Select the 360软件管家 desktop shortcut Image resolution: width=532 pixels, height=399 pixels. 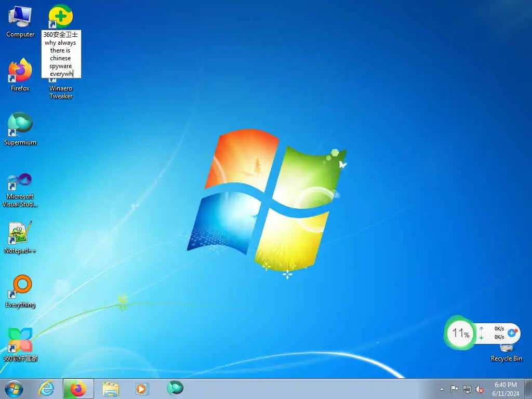click(20, 345)
